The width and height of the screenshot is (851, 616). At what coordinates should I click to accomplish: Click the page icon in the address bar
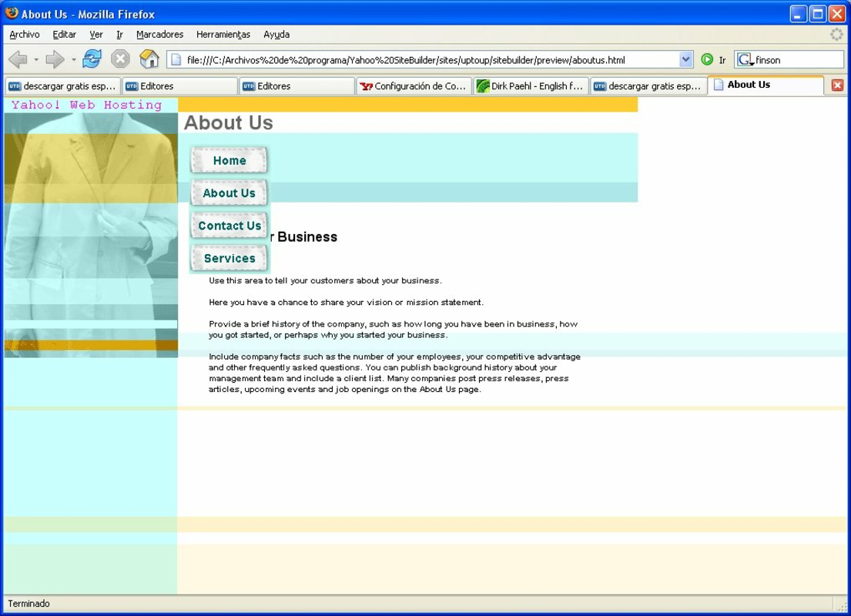click(x=175, y=59)
